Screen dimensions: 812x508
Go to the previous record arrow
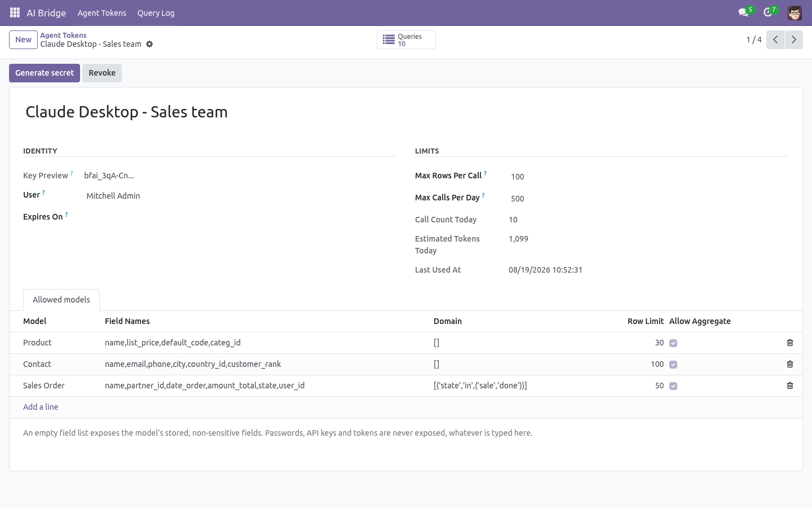[x=775, y=40]
